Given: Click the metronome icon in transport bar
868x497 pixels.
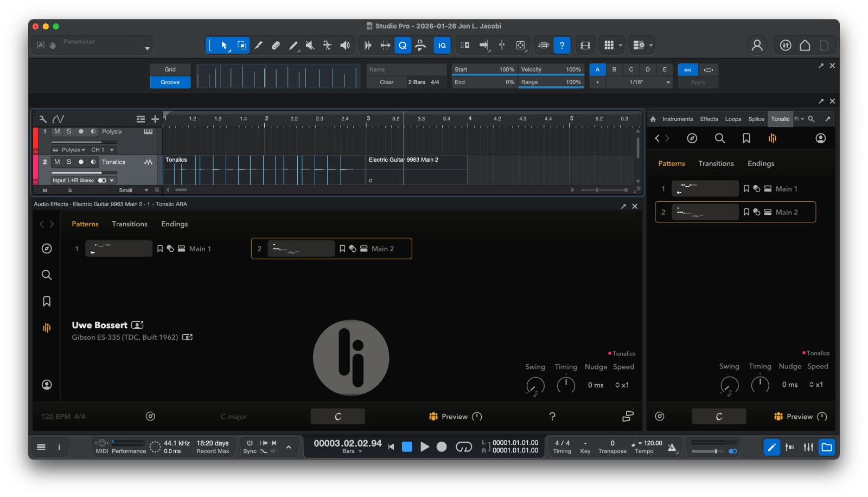Looking at the screenshot, I should 672,447.
